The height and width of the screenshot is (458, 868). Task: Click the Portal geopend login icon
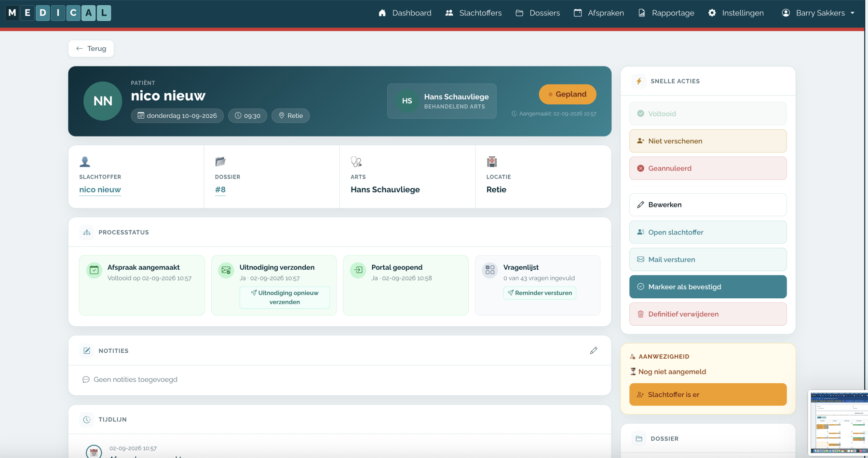click(358, 270)
